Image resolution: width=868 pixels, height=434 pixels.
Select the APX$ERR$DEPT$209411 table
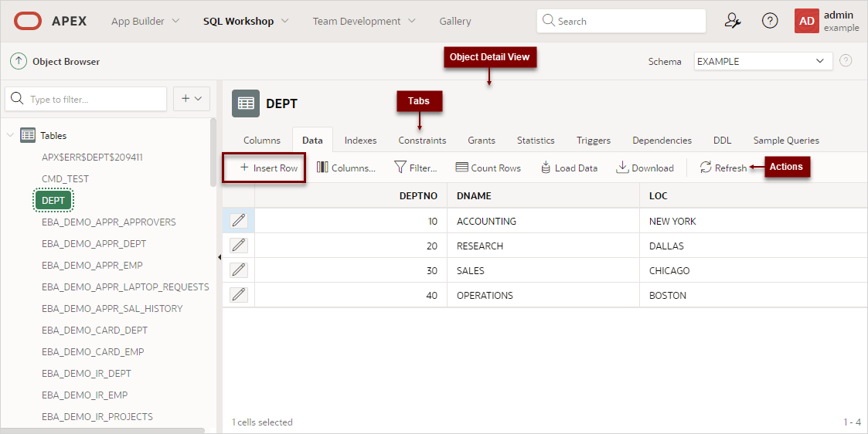point(93,157)
